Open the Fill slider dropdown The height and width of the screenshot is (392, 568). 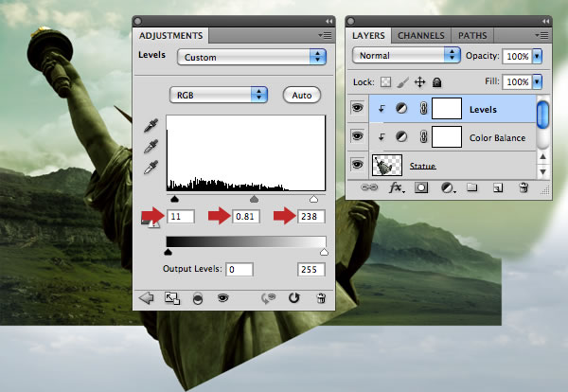pos(537,81)
